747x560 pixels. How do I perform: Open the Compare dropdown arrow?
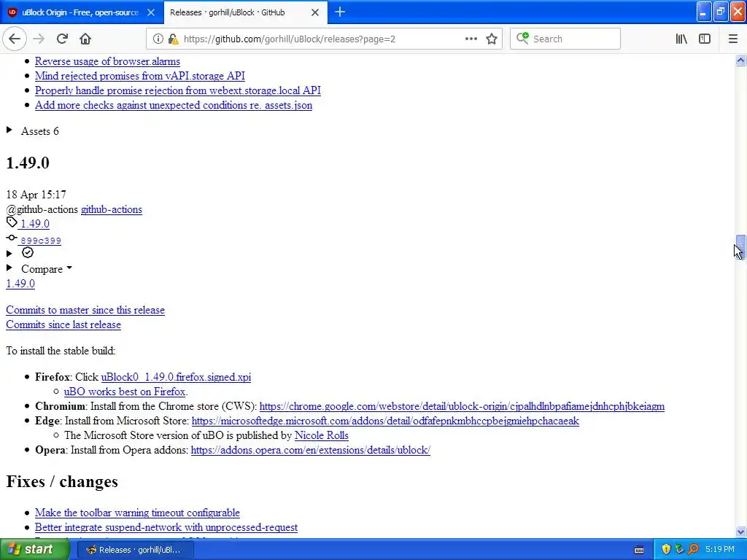point(69,268)
